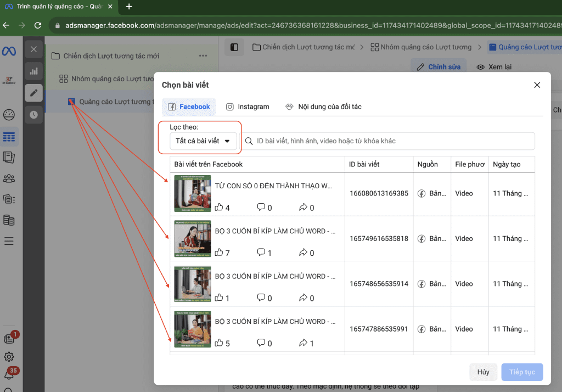Click the Hủy button
Screen dimensions: 562x392
483,372
